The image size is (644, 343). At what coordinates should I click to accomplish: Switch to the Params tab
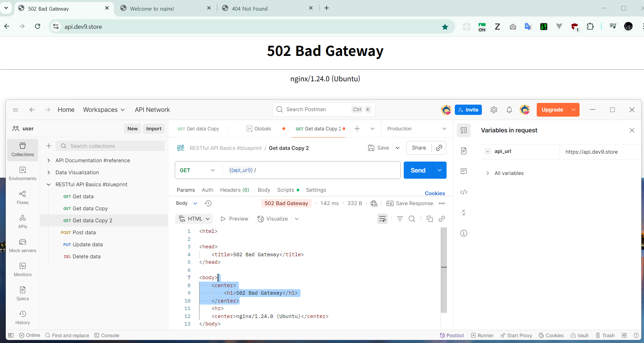pos(186,190)
